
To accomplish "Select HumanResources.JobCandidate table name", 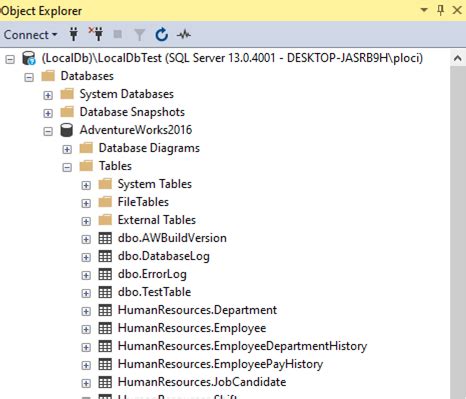I will coord(202,382).
